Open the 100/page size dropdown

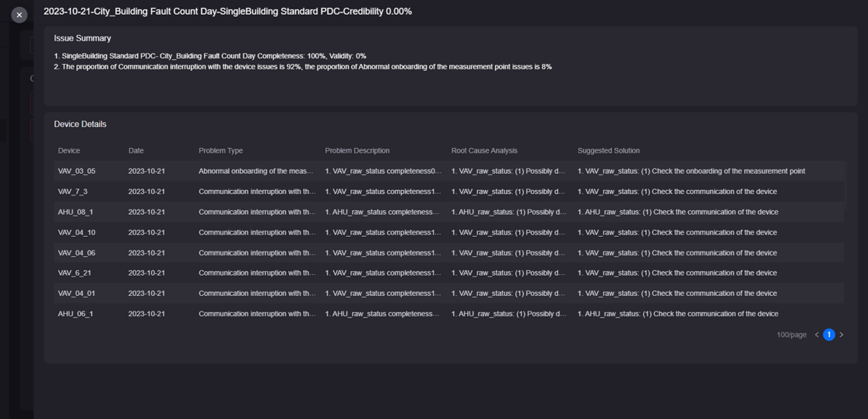point(791,335)
